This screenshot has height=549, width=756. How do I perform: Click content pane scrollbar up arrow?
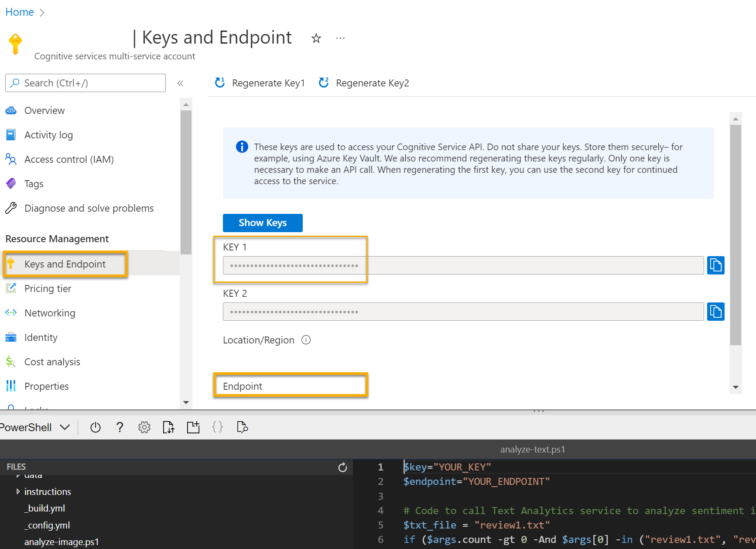click(x=736, y=119)
